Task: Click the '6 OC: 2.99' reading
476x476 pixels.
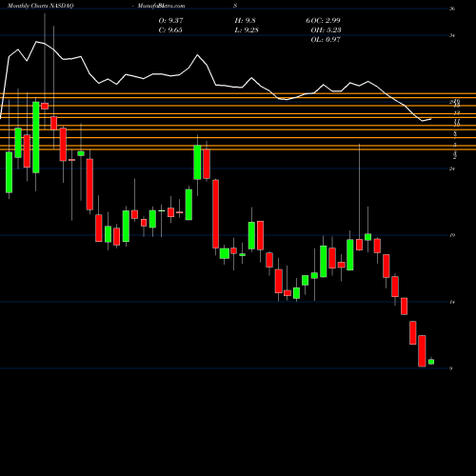Action: 323,20
